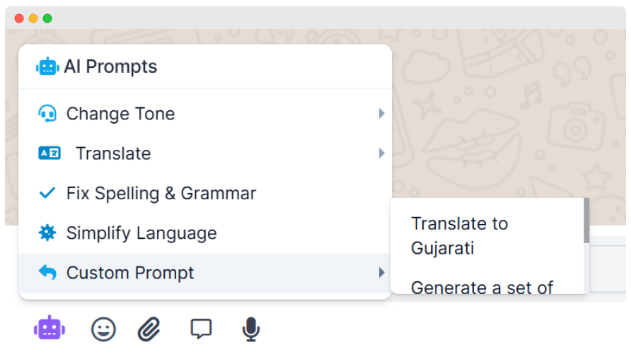Viewport: 631px width, 364px height.
Task: Click the green maximize window button
Action: point(47,18)
